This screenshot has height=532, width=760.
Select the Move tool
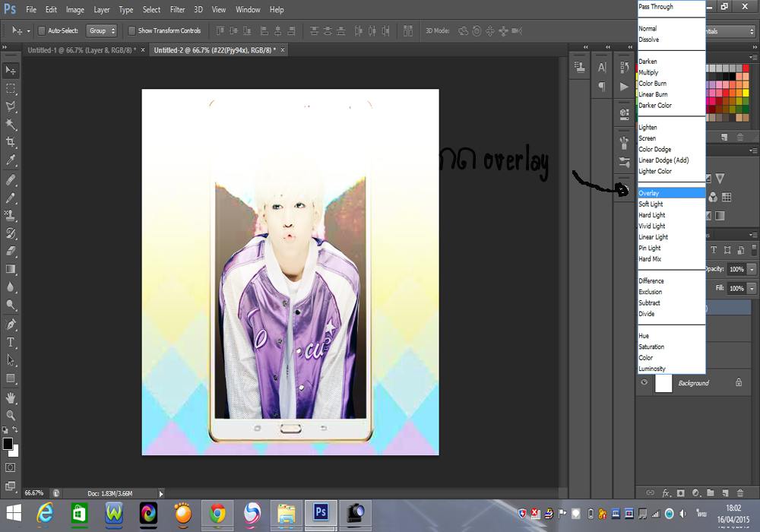point(11,70)
